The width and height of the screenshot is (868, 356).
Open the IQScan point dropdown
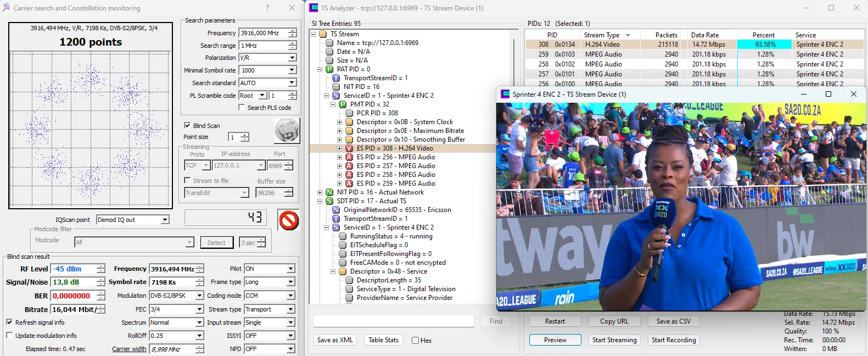[165, 220]
